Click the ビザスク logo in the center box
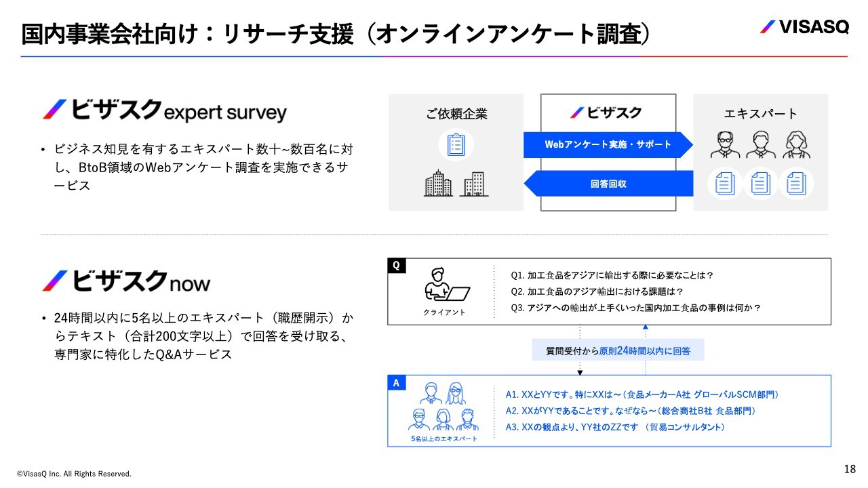Viewport: 868px width, 488px height. pos(606,113)
